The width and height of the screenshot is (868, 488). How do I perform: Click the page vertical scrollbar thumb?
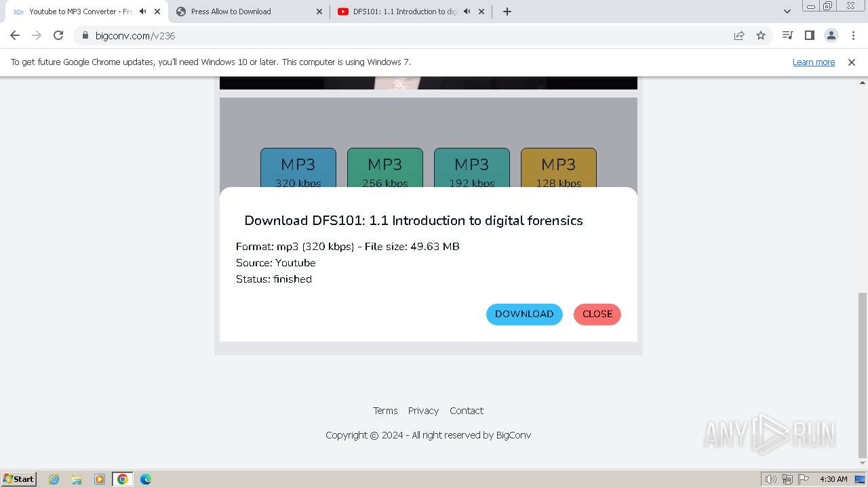tap(863, 374)
